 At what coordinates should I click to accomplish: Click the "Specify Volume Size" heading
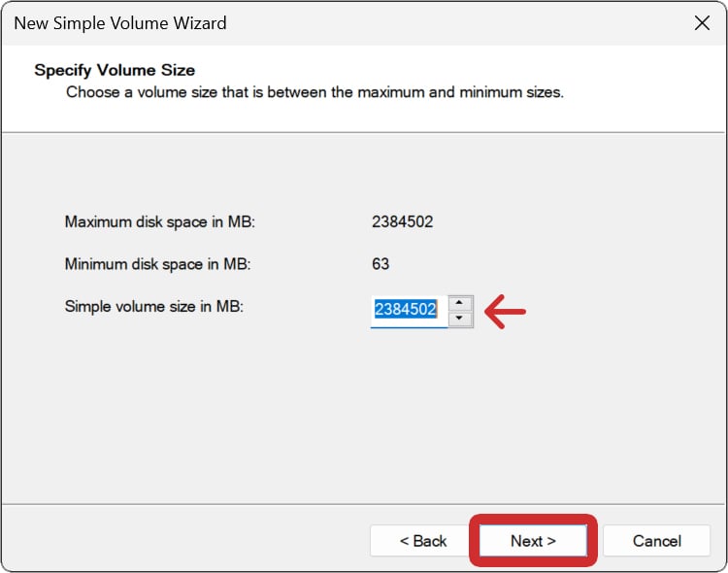115,70
